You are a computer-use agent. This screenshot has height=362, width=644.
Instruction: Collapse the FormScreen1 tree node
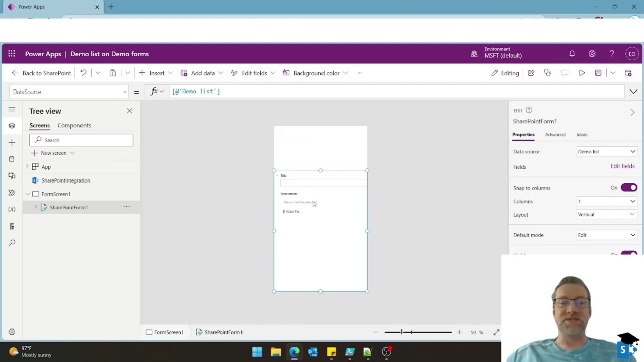(x=27, y=194)
